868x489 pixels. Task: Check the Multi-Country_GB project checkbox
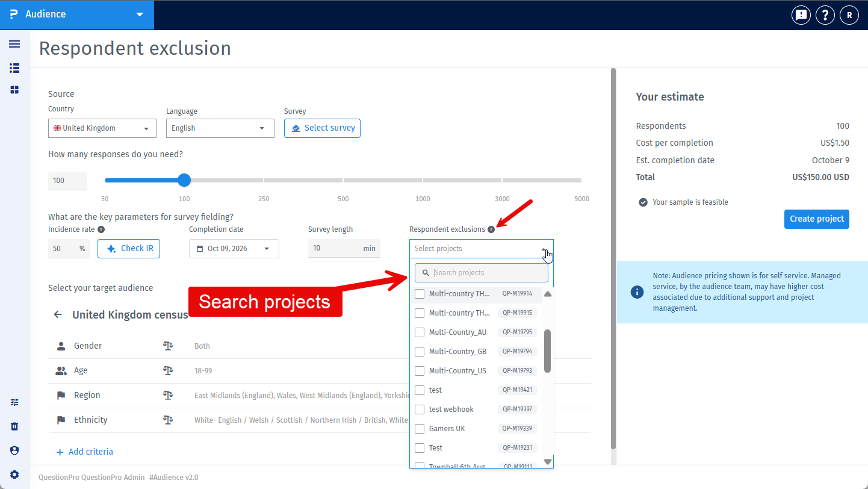(x=420, y=352)
